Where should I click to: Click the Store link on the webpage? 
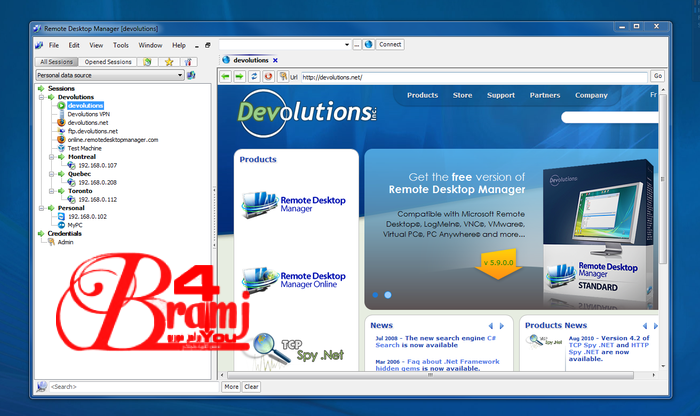pos(462,95)
